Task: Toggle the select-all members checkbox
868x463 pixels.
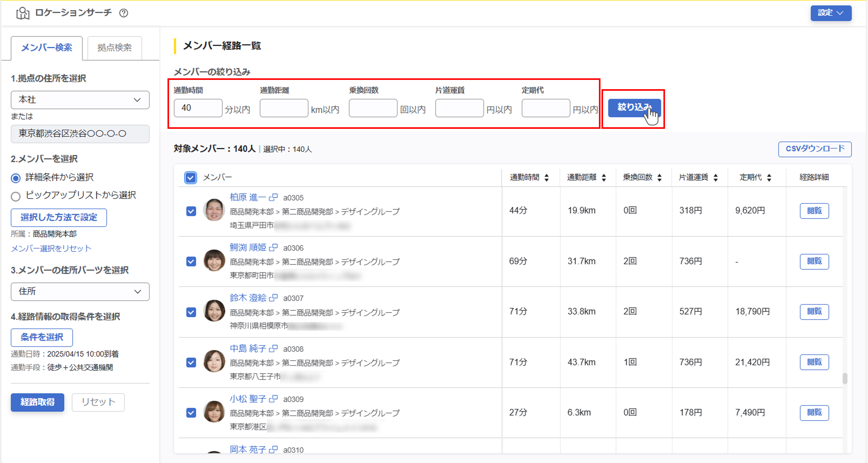Action: 190,178
